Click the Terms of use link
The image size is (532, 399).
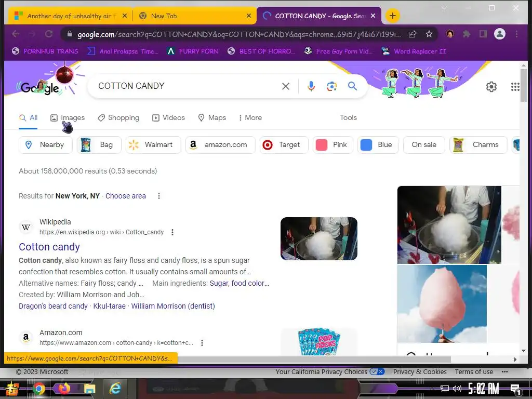474,372
